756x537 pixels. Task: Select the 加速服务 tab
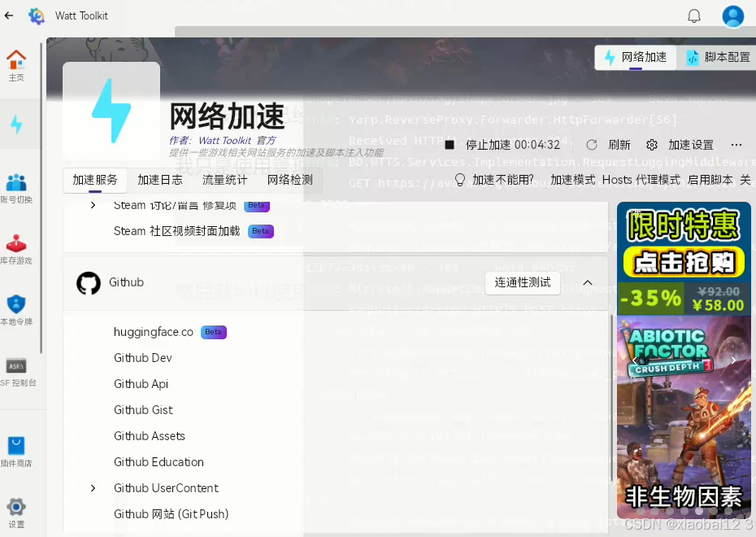(x=95, y=181)
